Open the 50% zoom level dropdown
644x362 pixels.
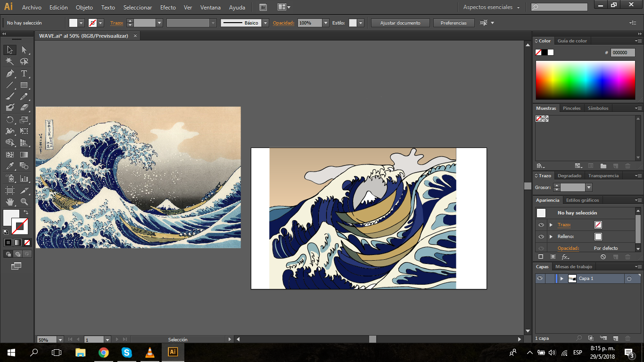pos(60,339)
